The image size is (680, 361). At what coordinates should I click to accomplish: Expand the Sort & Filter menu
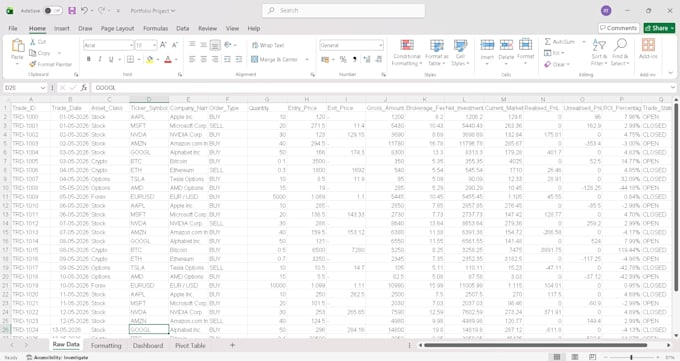598,52
